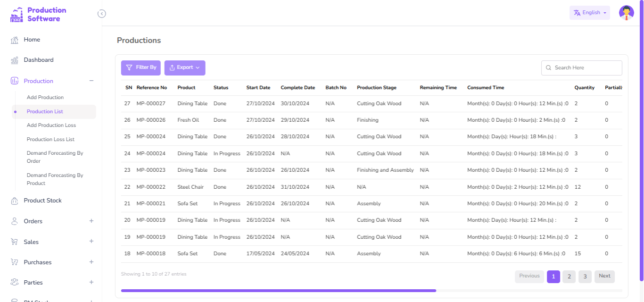
Task: Click the Filter By button
Action: click(x=140, y=68)
